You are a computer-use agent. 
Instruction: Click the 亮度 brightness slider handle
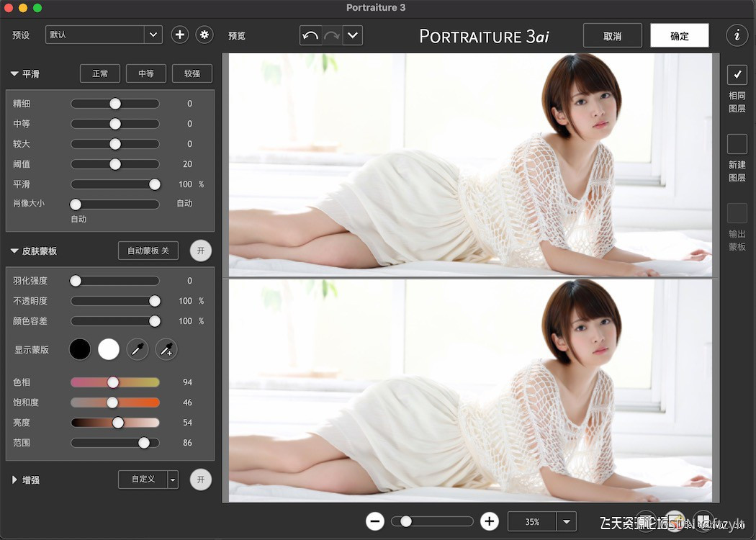(117, 423)
